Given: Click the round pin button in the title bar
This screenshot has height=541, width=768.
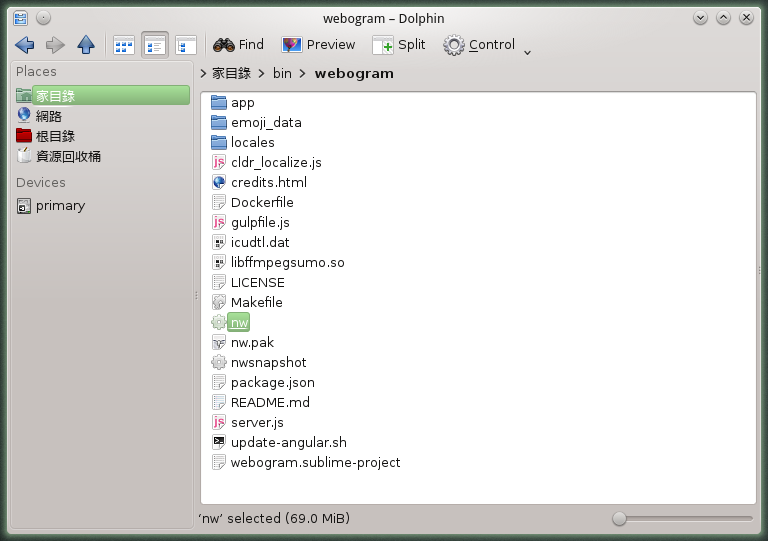Looking at the screenshot, I should 44,18.
